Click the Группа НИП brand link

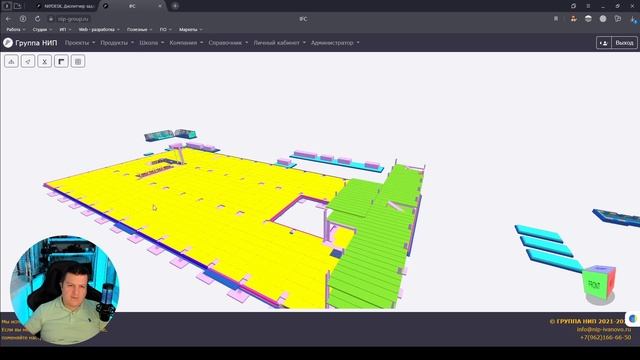(x=36, y=43)
